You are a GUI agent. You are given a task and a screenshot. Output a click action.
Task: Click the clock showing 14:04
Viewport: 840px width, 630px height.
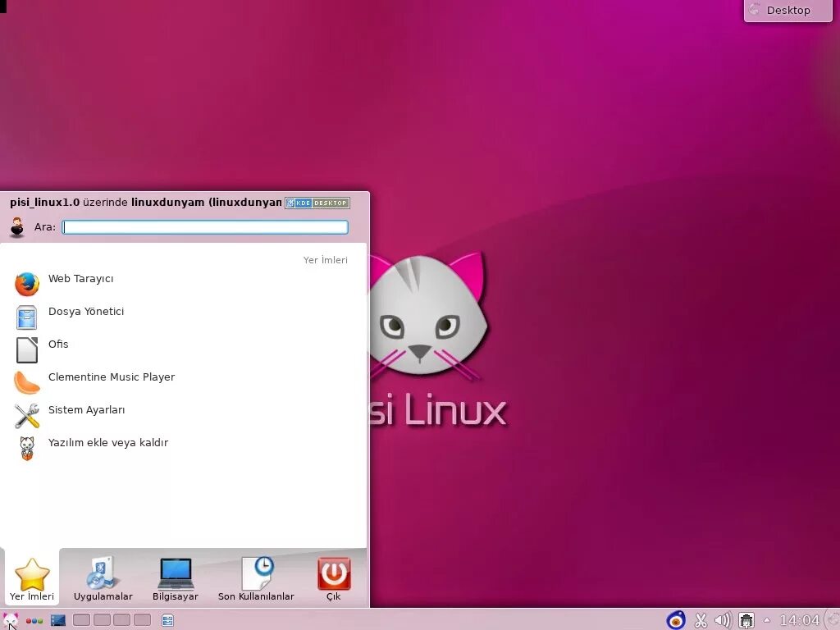[x=799, y=620]
